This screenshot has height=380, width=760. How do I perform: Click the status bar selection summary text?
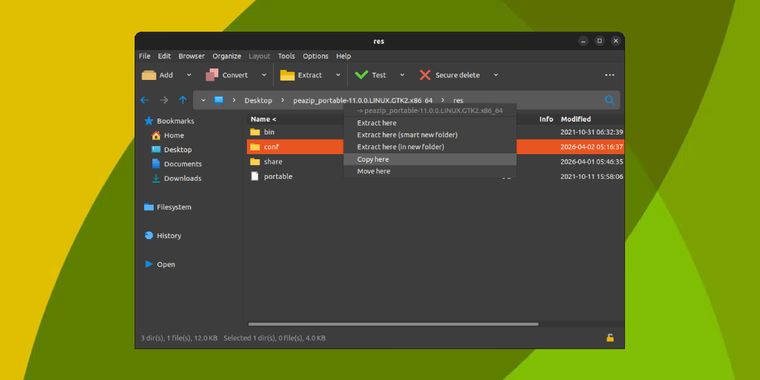tap(274, 338)
